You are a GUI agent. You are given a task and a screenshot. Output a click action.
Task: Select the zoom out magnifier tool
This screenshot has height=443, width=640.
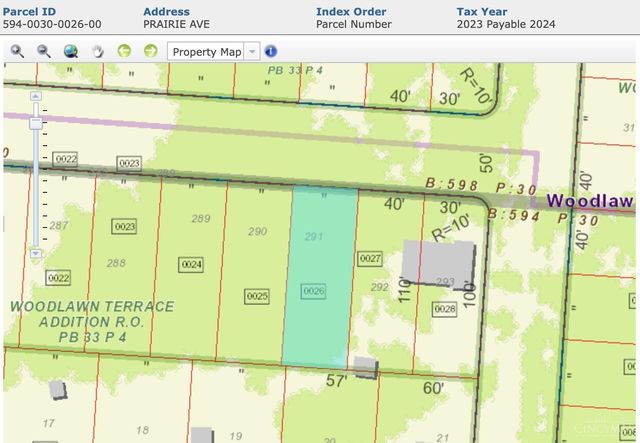44,51
